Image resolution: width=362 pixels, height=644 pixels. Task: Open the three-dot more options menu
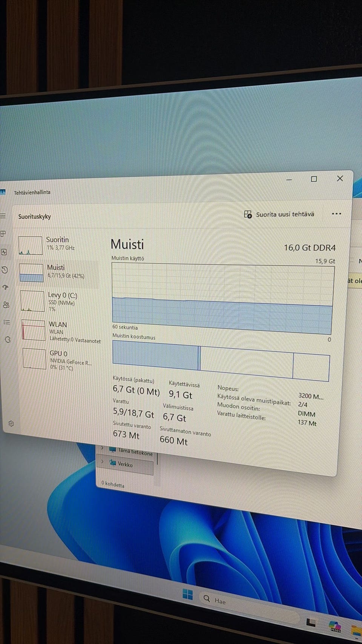point(336,214)
